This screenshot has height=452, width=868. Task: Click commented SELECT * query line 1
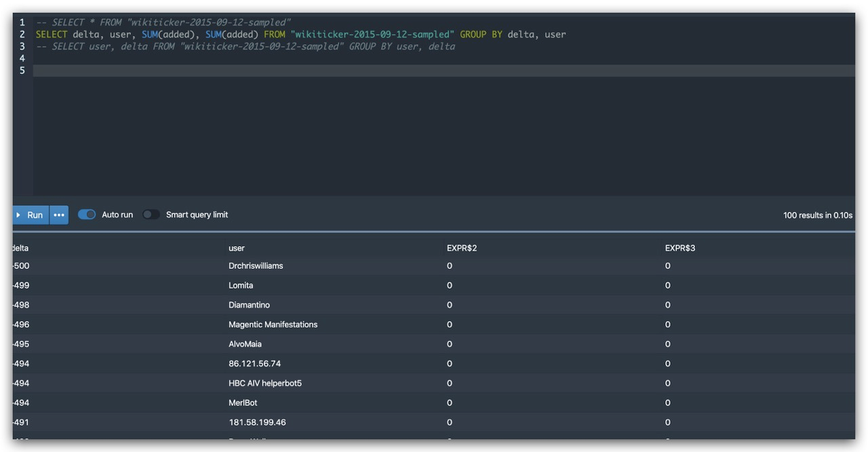coord(163,22)
